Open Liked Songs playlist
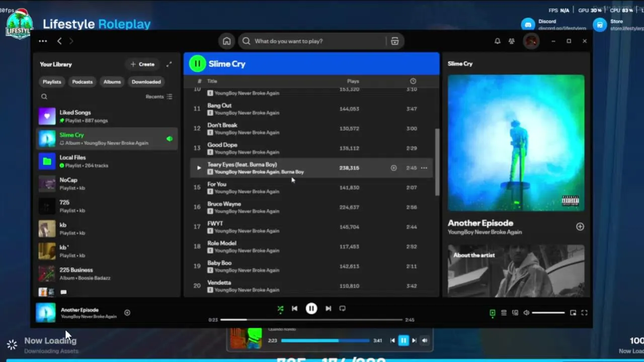 coord(107,116)
